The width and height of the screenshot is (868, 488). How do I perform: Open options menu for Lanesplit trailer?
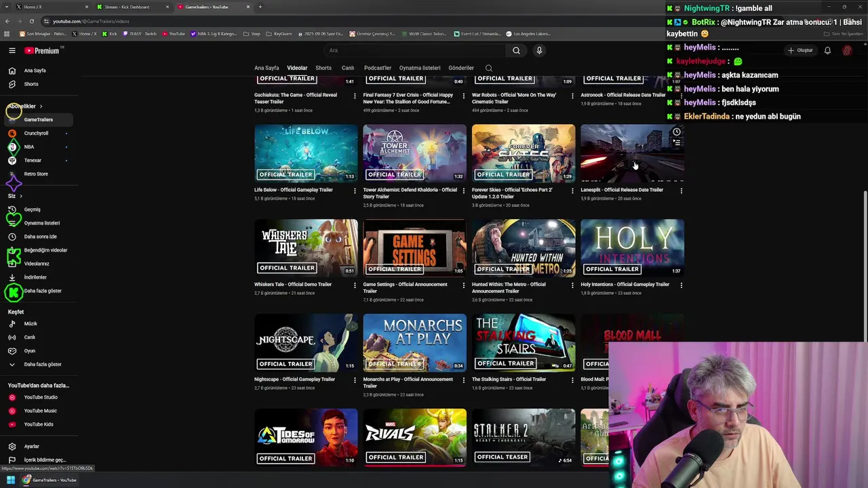point(682,190)
